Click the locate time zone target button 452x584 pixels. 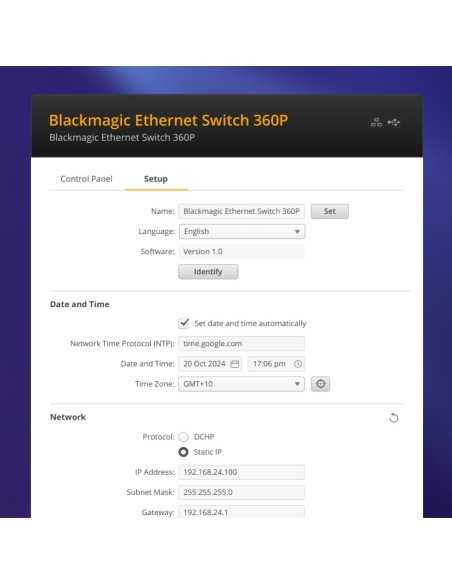(x=321, y=384)
